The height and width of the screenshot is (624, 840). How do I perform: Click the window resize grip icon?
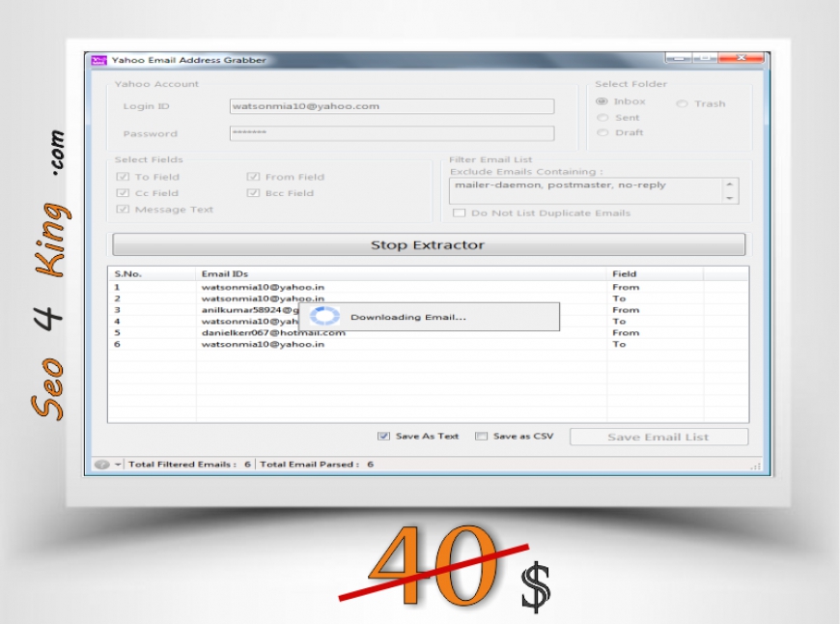pyautogui.click(x=756, y=466)
